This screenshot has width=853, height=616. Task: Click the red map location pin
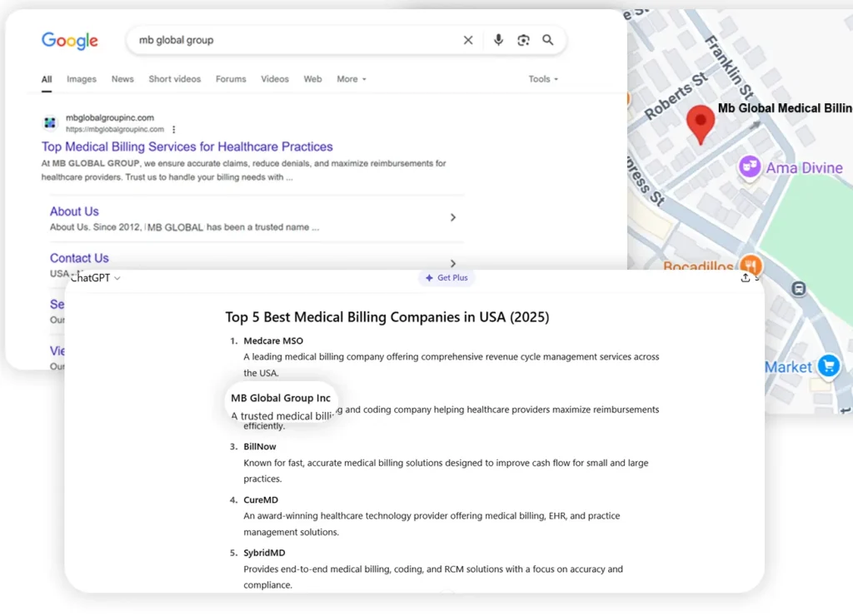click(700, 125)
